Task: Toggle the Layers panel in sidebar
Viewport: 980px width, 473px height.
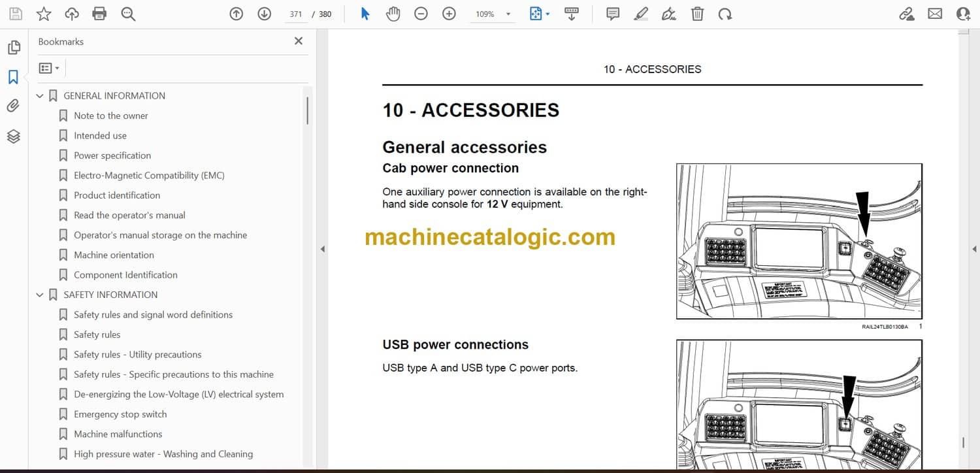Action: [13, 136]
